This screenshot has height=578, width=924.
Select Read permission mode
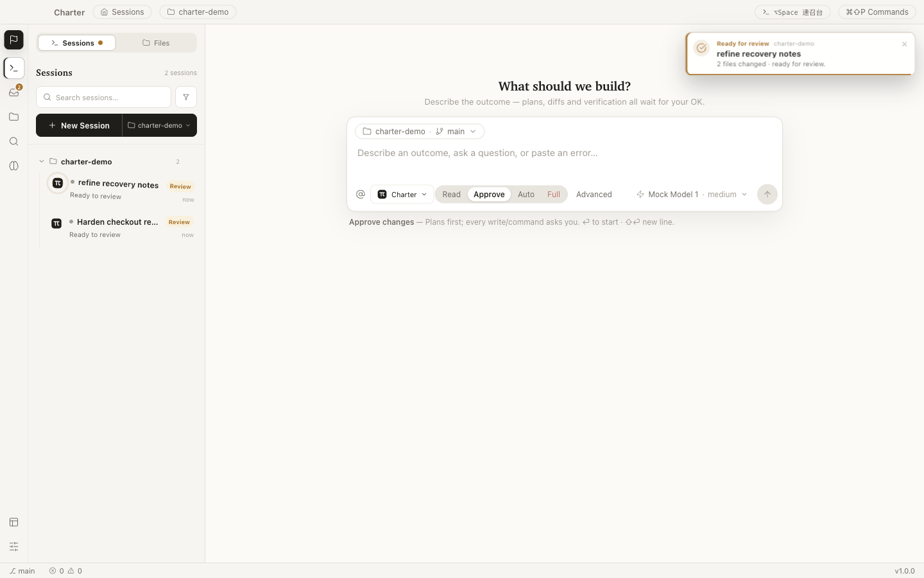[451, 195]
